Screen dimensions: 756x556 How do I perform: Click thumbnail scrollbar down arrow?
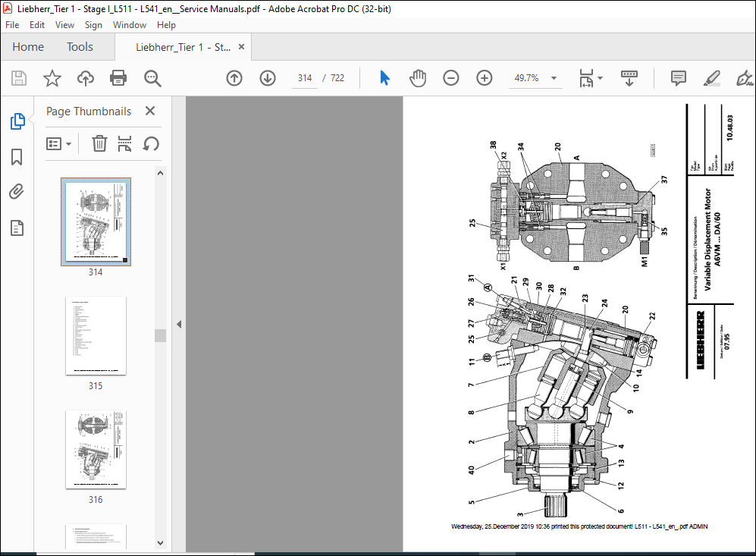(161, 543)
